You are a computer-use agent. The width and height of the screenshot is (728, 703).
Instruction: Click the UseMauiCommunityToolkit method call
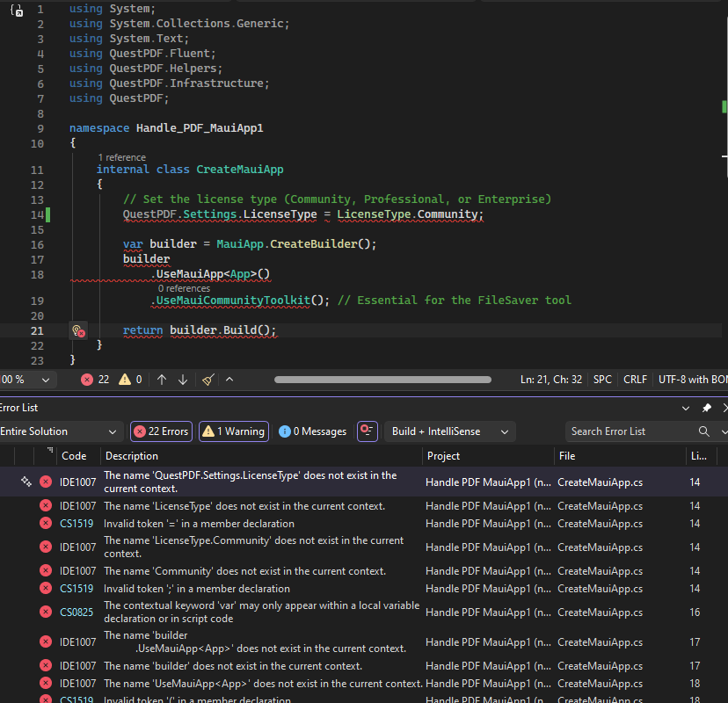[x=233, y=301]
